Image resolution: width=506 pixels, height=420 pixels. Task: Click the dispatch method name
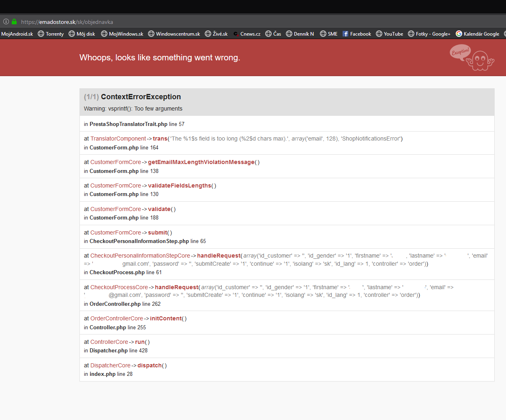coord(150,365)
